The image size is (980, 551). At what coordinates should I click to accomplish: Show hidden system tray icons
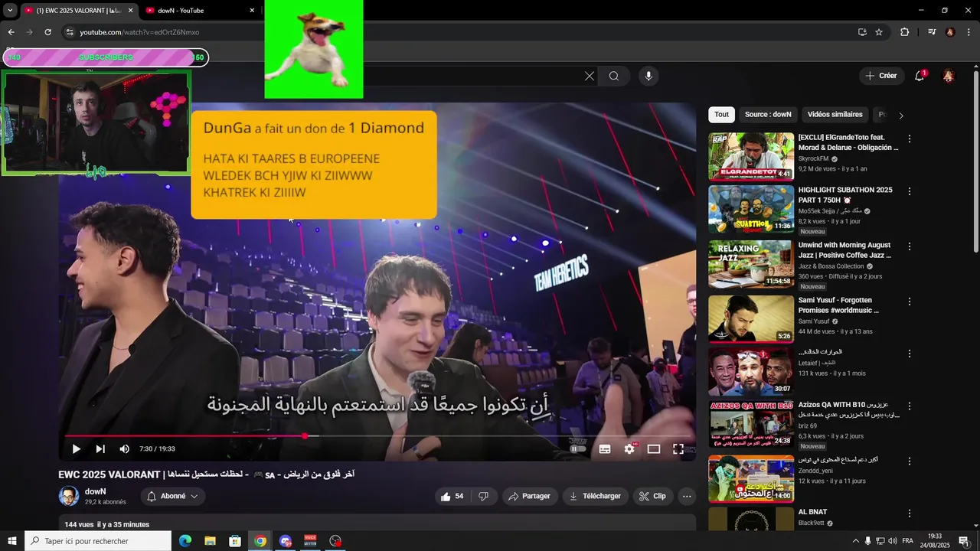click(x=856, y=541)
